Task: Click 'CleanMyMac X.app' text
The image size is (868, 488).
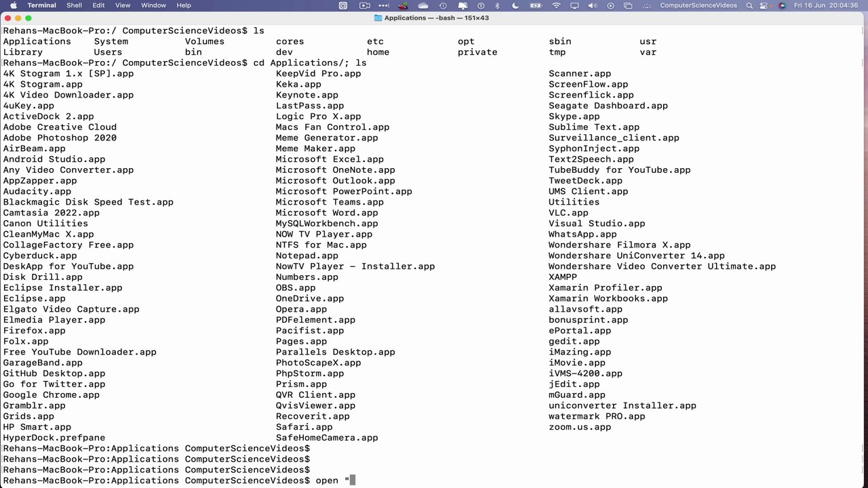Action: [48, 235]
